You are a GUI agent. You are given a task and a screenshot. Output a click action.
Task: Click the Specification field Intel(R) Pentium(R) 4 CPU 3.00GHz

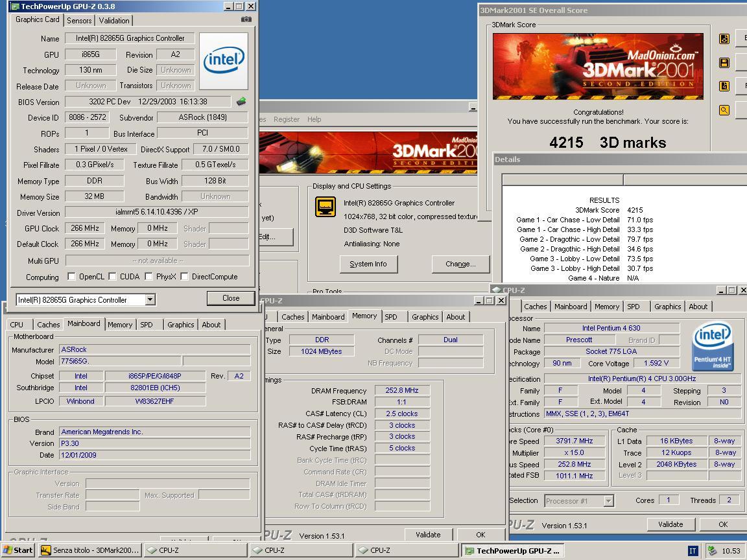pos(642,379)
